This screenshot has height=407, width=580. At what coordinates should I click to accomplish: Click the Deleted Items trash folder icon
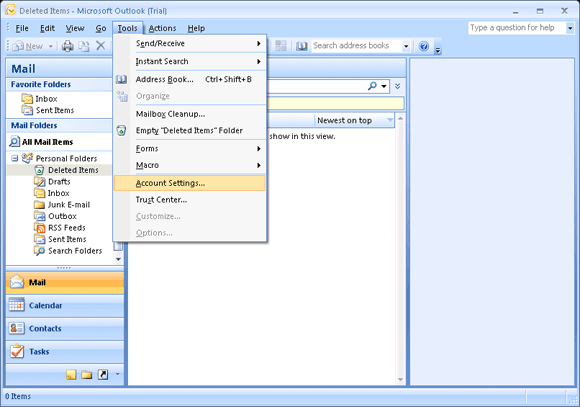pos(39,170)
